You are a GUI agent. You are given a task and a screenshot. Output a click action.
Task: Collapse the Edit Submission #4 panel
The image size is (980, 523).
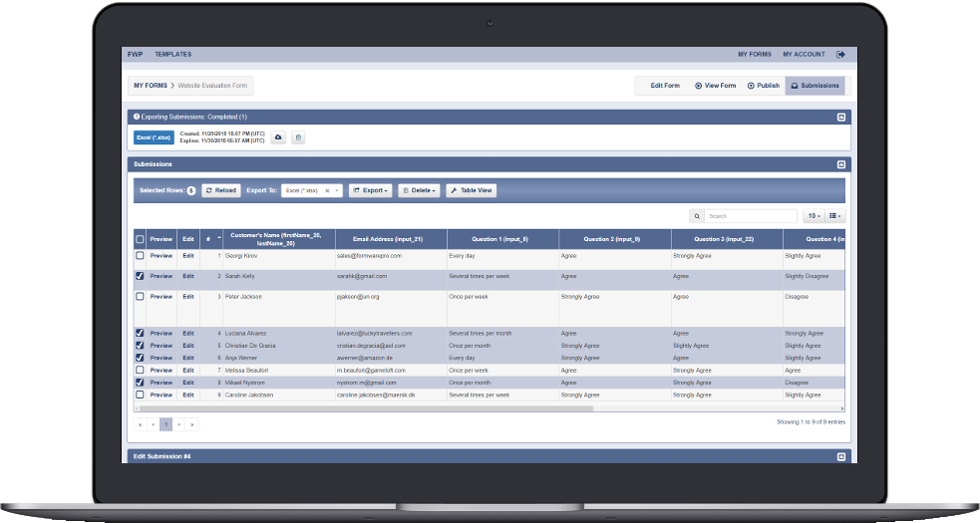click(x=840, y=456)
